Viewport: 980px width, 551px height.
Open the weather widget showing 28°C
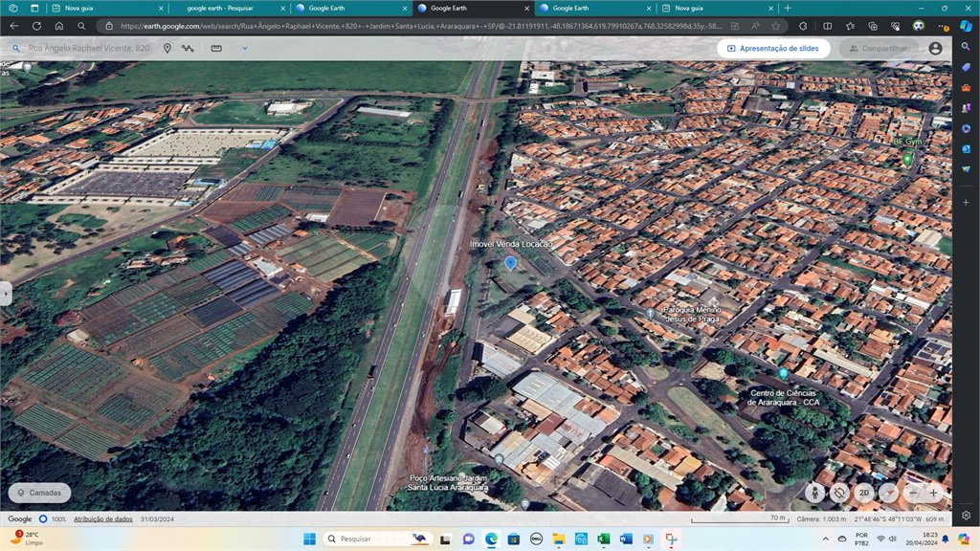coord(28,539)
